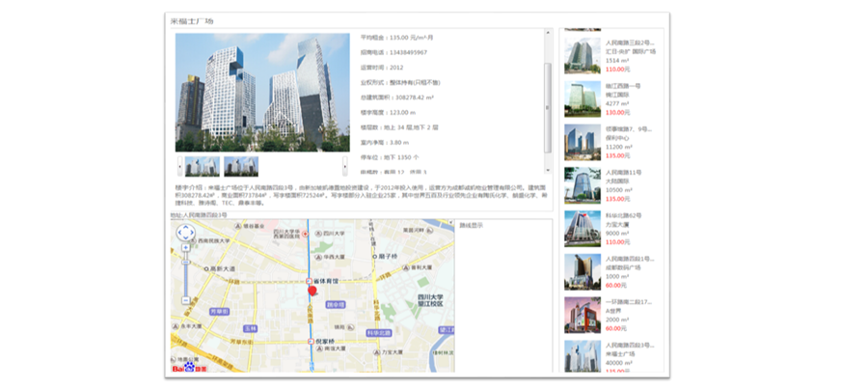The width and height of the screenshot is (868, 390).
Task: Open the 大陆国际 10500 m² listing
Action: pos(611,185)
